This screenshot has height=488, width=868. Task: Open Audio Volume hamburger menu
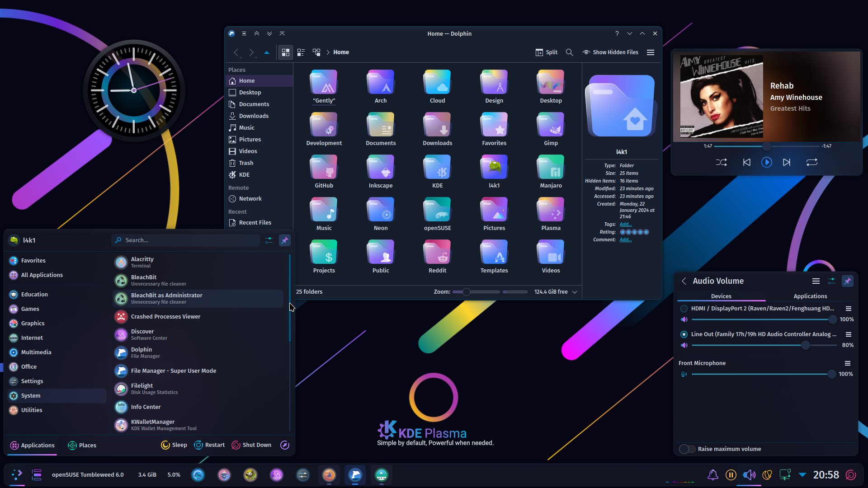(x=816, y=281)
